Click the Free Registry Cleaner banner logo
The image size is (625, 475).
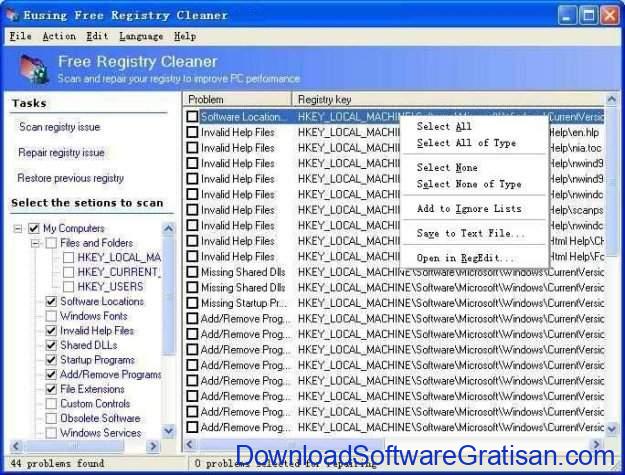tap(34, 69)
